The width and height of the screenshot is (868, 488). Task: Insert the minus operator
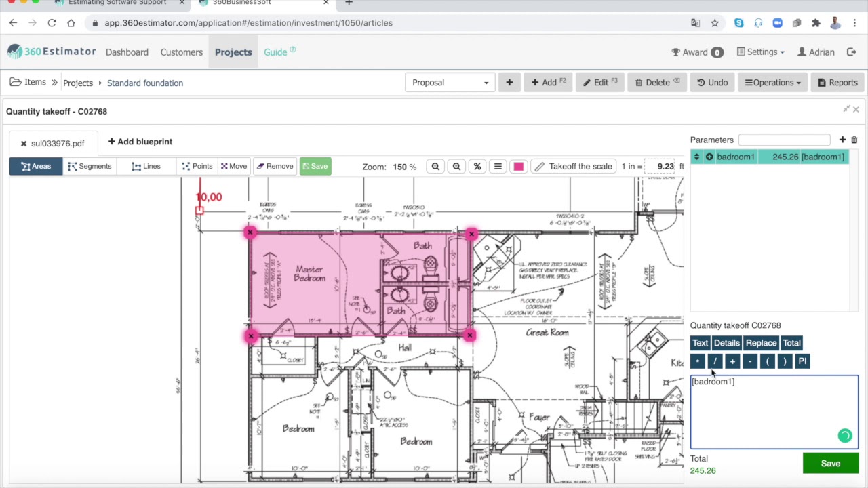750,361
